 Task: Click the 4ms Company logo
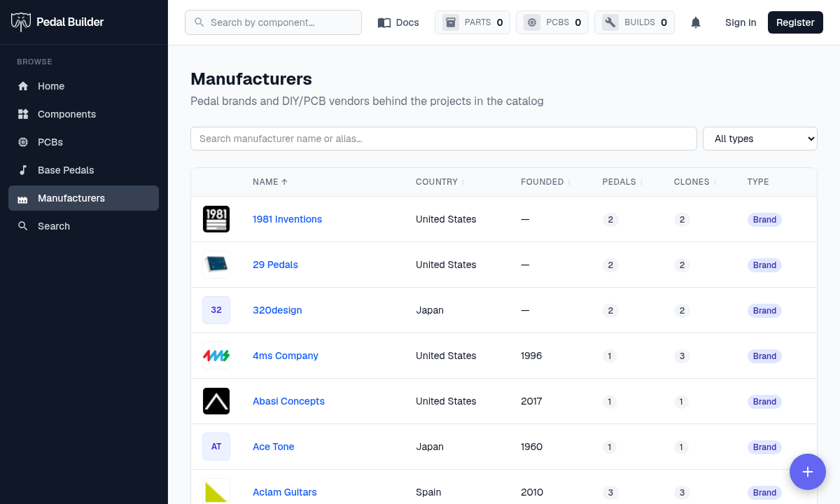pyautogui.click(x=216, y=356)
